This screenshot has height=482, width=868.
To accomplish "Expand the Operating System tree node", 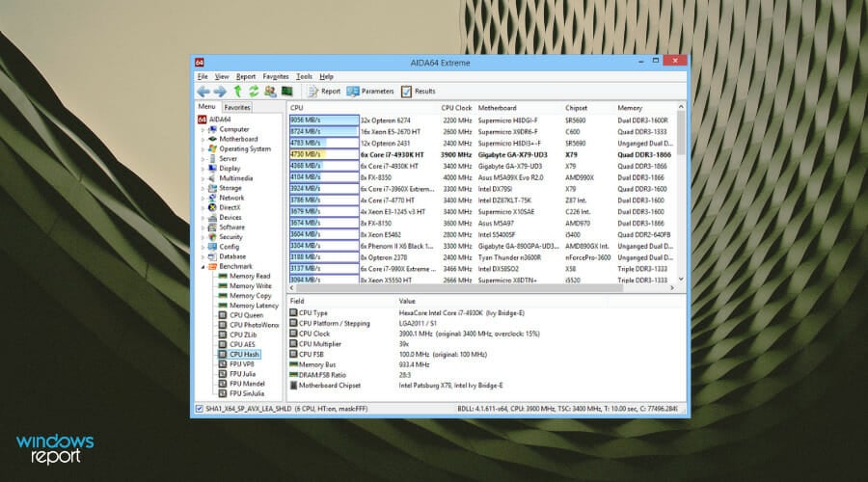I will (203, 148).
